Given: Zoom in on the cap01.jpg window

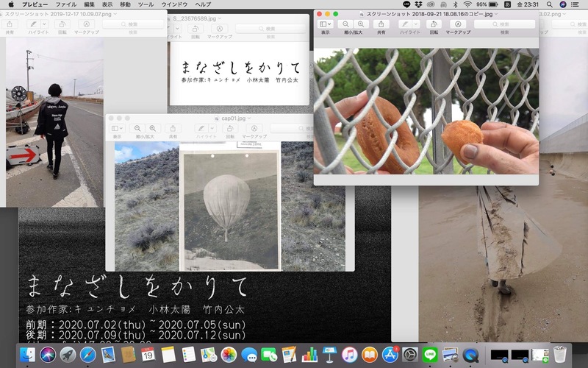Looking at the screenshot, I should [153, 128].
